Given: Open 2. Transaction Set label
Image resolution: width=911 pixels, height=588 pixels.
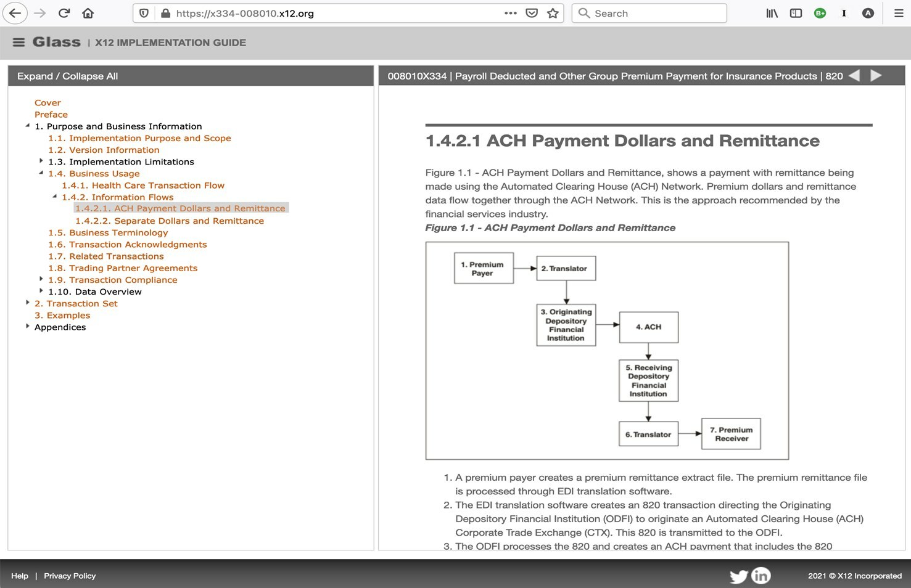Looking at the screenshot, I should click(76, 303).
